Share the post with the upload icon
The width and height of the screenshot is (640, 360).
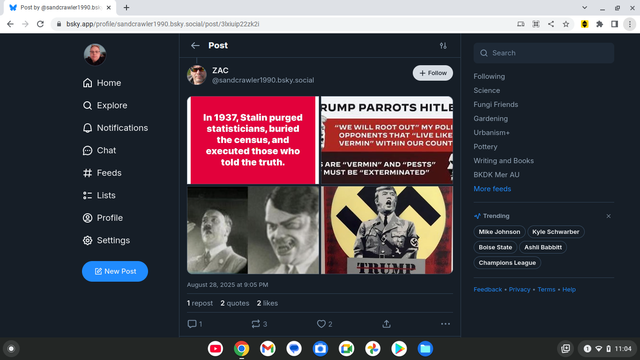point(386,324)
